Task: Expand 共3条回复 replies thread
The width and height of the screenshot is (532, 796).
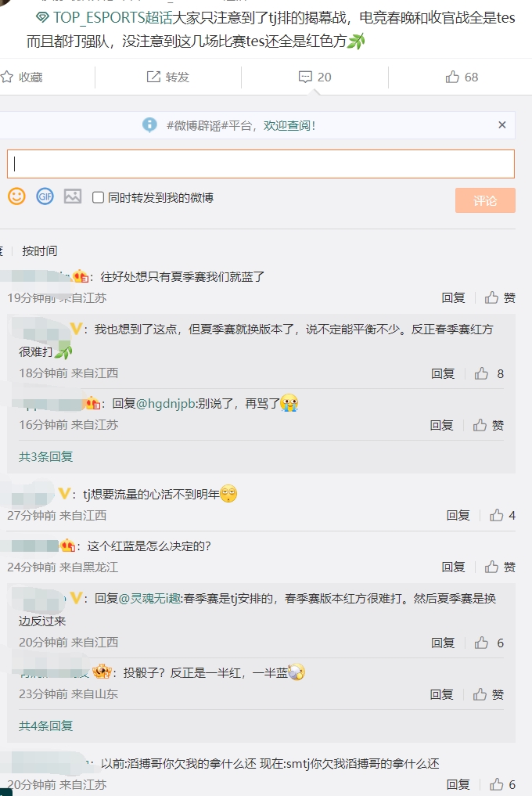Action: [x=46, y=456]
